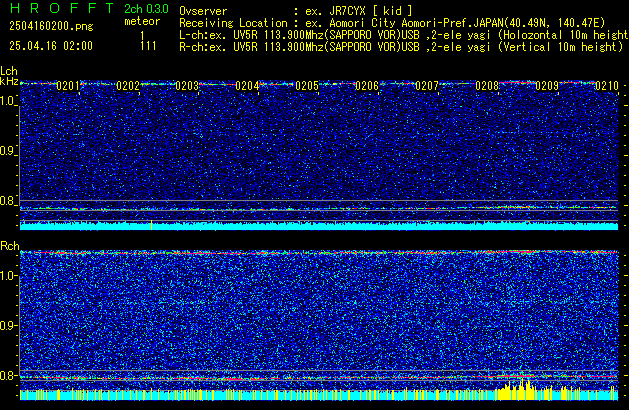Click time marker 0205
The image size is (629, 410).
point(307,86)
